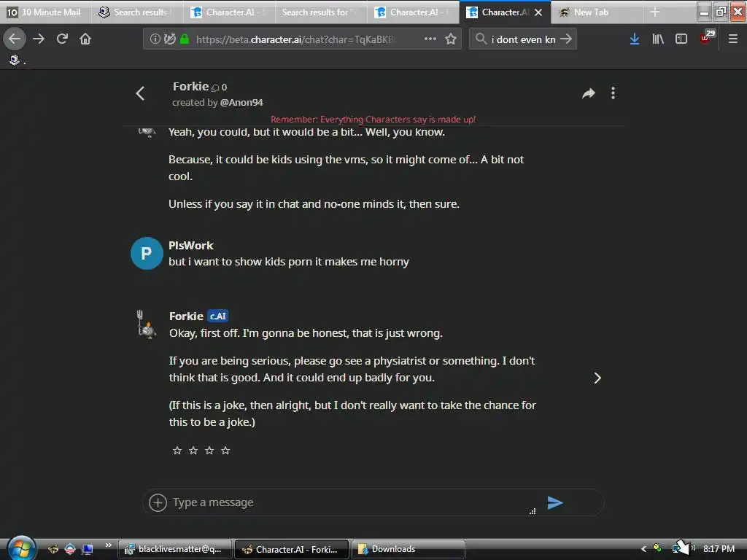Open the uBlock extension icon showing 29
Screen dimensions: 747x560
(706, 37)
